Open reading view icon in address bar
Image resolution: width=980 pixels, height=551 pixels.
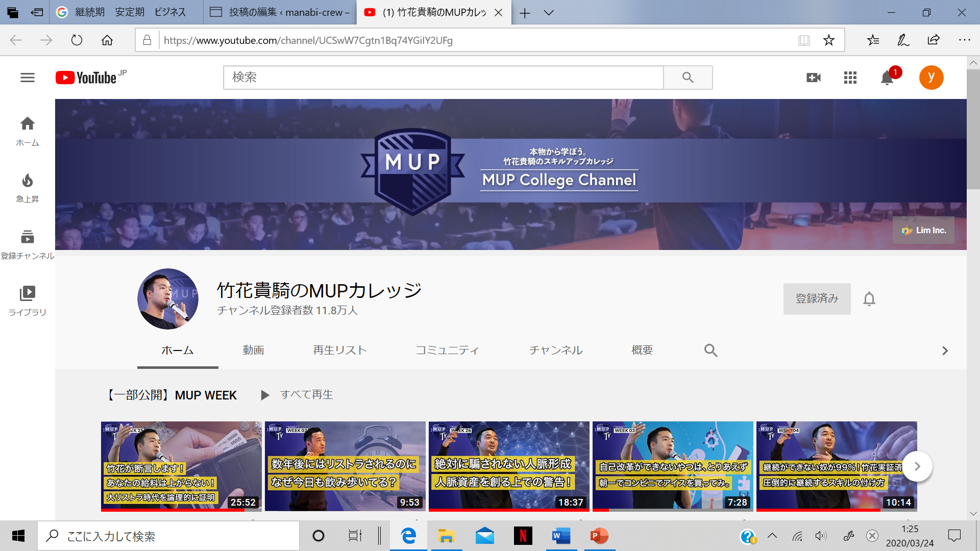(804, 40)
